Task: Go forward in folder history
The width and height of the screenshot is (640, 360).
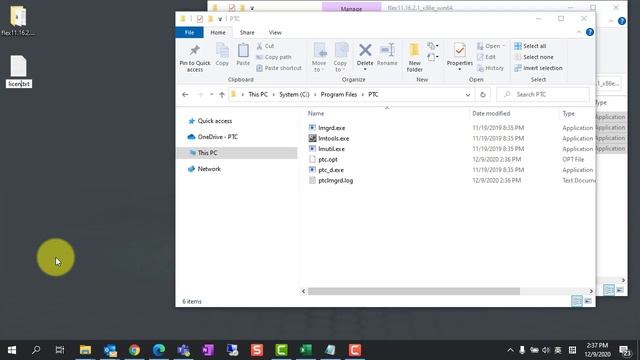Action: [x=200, y=95]
